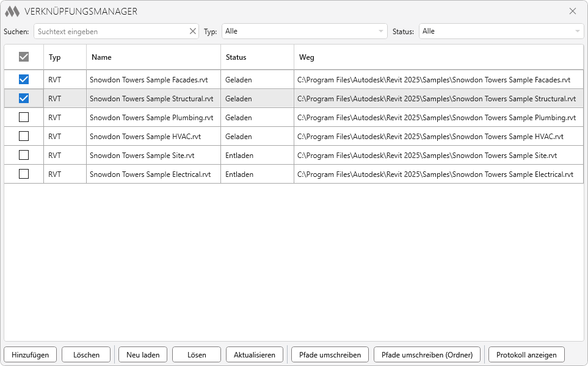Uncheck Snowdon Towers Sample Facades.rvt checkbox
Viewport: 588px width, 366px height.
pyautogui.click(x=24, y=79)
